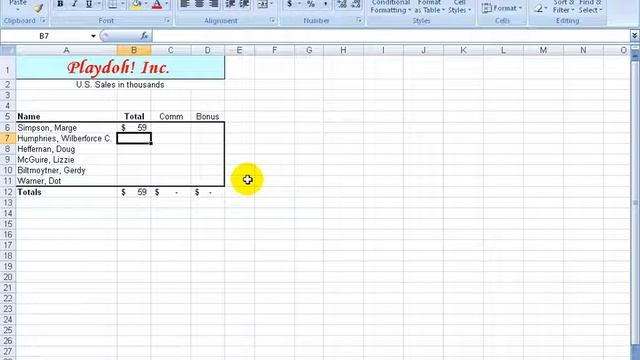Viewport: 640px width, 360px height.
Task: Open the Font Color dropdown arrow
Action: point(167,4)
